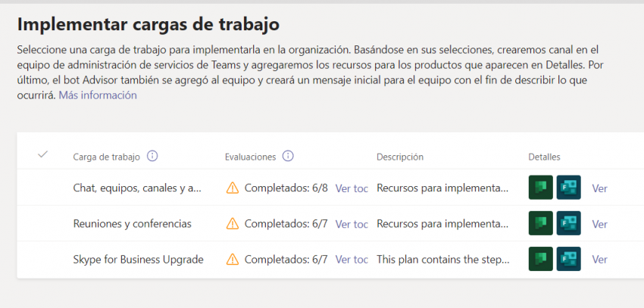Image resolution: width=644 pixels, height=308 pixels.
Task: Open Planner icon in Skype for Business Upgrade row
Action: point(540,259)
